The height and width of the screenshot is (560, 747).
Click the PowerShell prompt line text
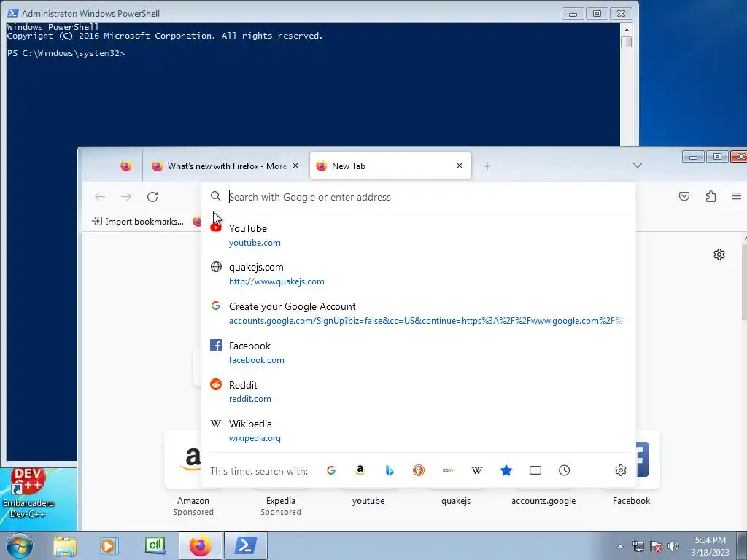click(x=66, y=53)
